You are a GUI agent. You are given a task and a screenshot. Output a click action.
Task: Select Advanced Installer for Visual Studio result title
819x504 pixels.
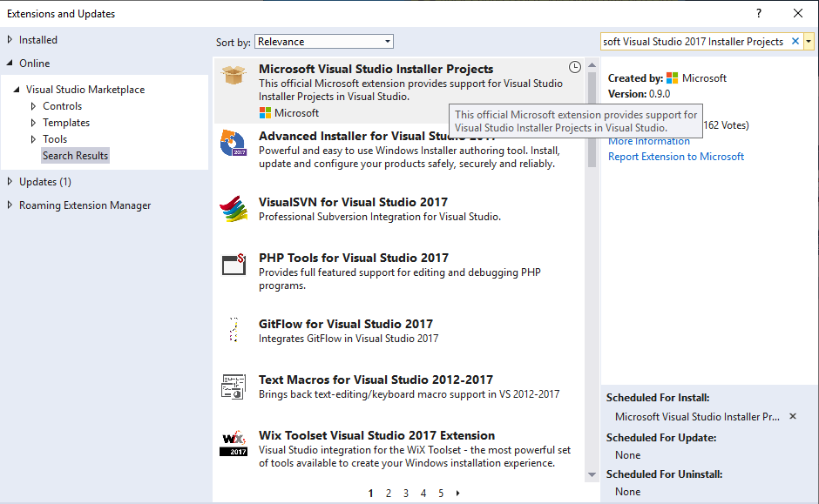coord(376,136)
